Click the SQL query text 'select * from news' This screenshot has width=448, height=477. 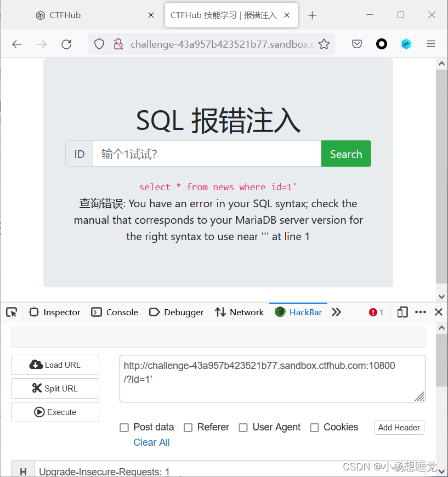(x=186, y=187)
